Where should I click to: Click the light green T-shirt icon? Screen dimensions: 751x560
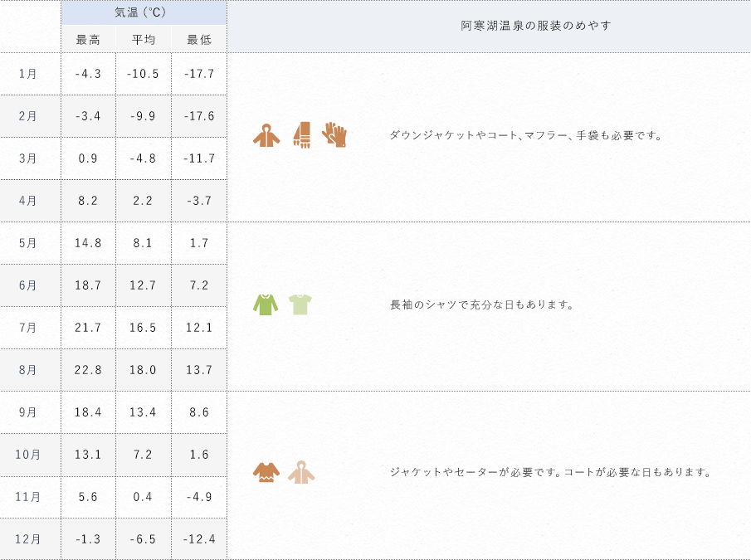click(300, 304)
